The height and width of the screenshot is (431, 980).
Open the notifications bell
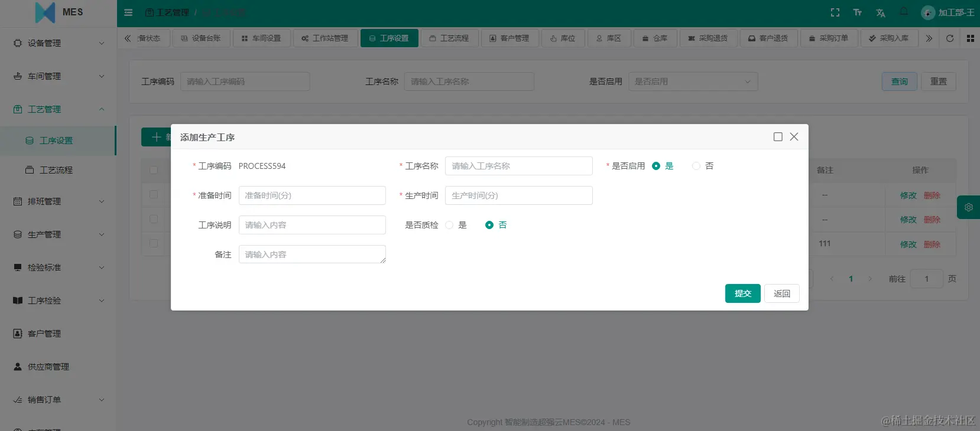pyautogui.click(x=904, y=11)
